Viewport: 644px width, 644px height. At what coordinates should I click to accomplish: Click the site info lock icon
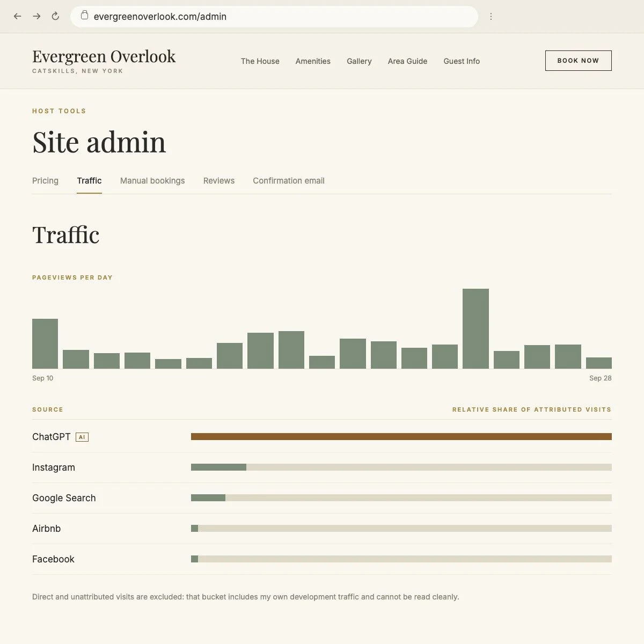pos(84,16)
